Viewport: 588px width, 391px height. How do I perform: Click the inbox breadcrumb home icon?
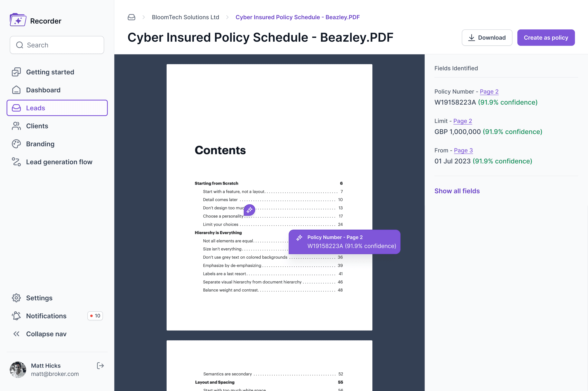[x=131, y=17]
